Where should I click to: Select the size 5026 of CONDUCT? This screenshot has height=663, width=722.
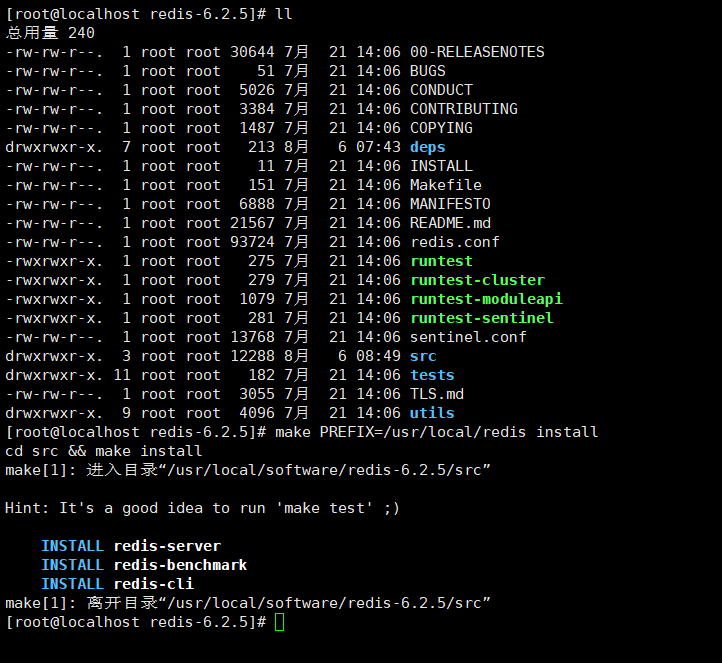pyautogui.click(x=257, y=90)
